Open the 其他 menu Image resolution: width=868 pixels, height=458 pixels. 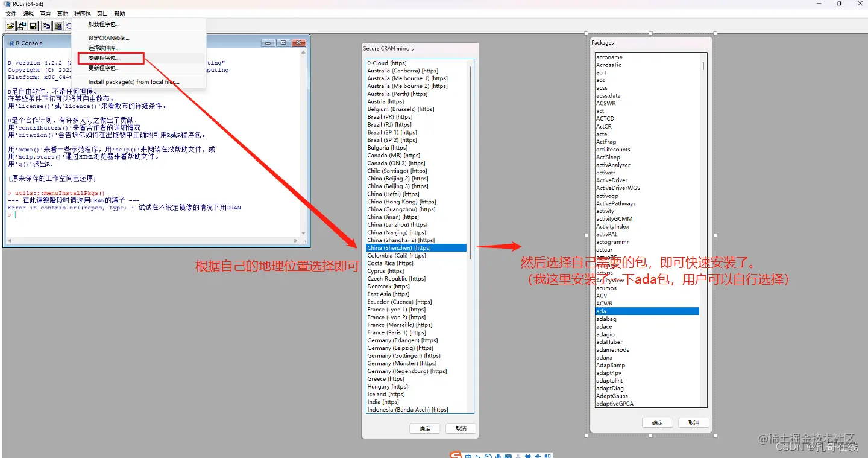tap(63, 13)
